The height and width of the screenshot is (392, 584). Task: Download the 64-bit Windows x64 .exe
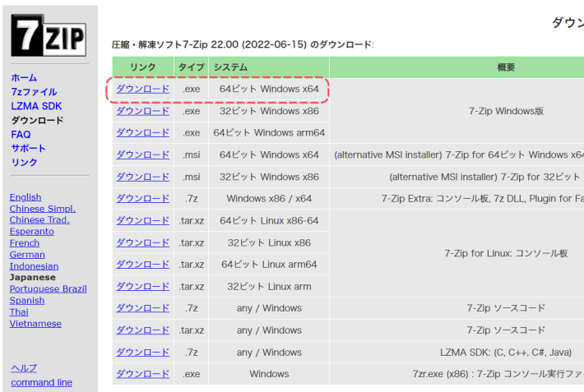click(142, 89)
